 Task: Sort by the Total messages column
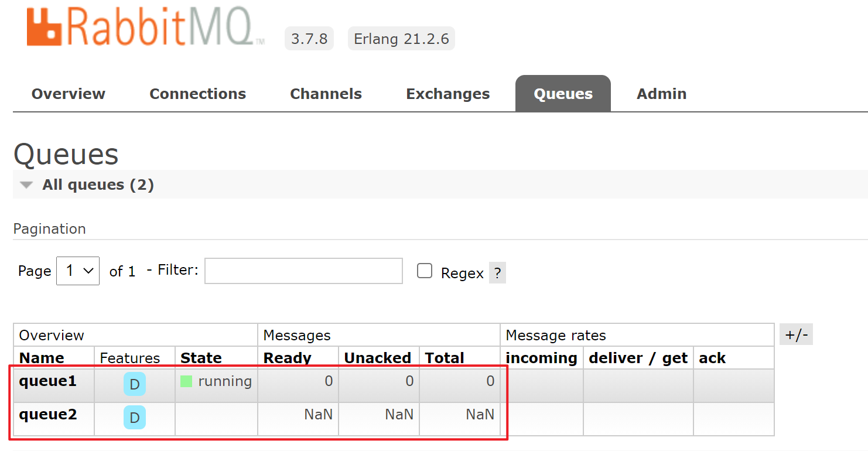click(x=444, y=358)
